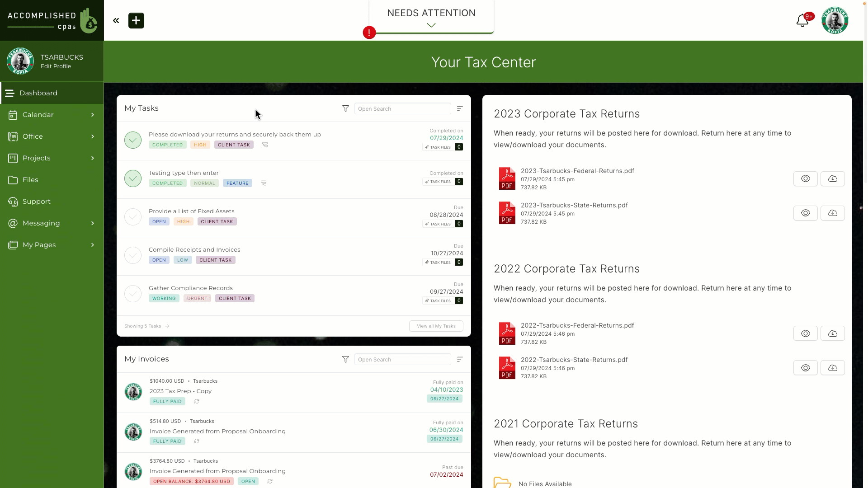Click the Edit Profile link

(56, 66)
